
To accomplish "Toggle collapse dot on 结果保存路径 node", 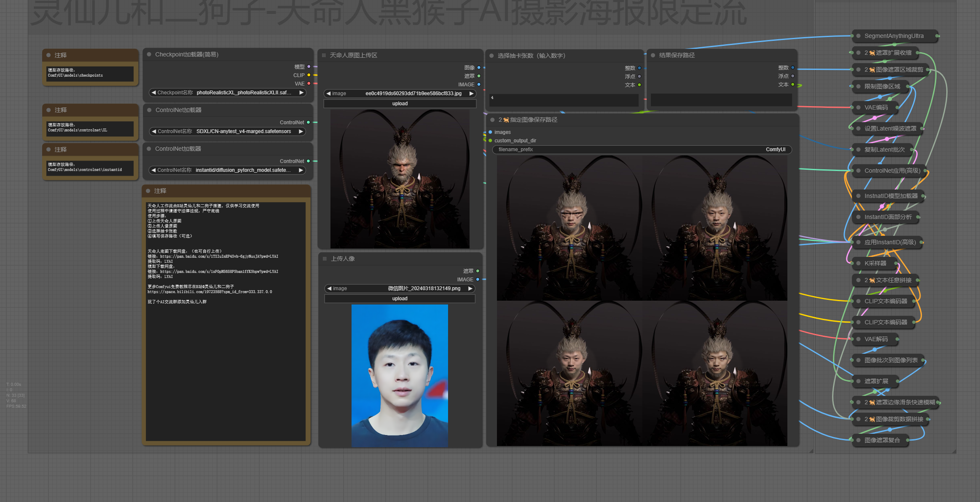I will point(653,55).
